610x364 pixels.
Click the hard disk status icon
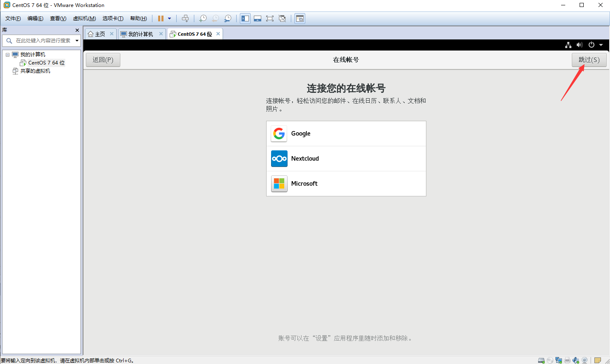541,360
